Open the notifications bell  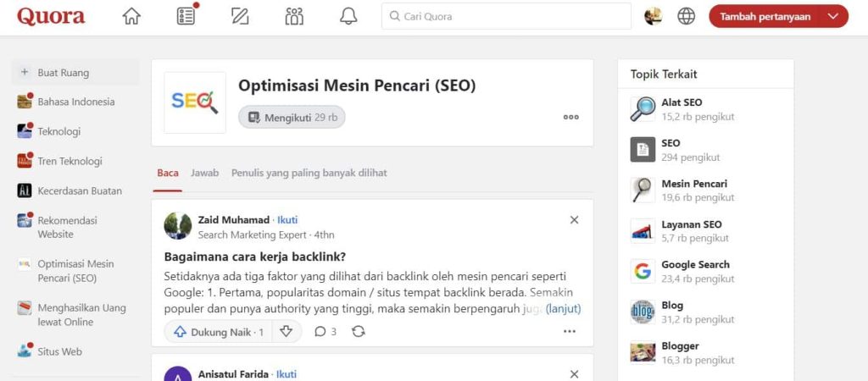348,16
